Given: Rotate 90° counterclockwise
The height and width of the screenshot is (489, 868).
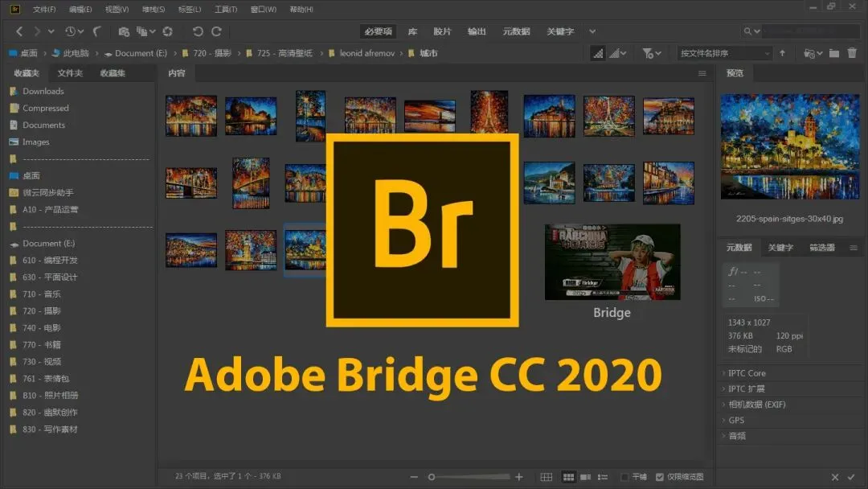Looking at the screenshot, I should click(x=198, y=31).
